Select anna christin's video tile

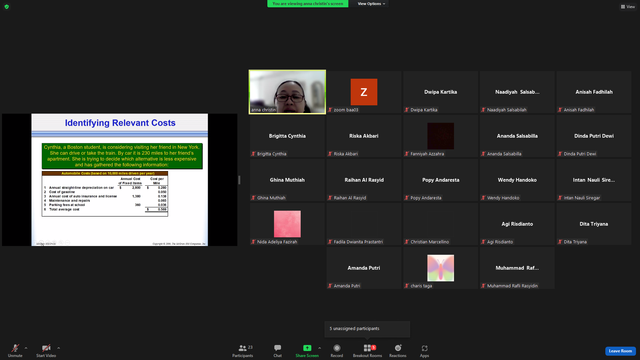pos(287,92)
